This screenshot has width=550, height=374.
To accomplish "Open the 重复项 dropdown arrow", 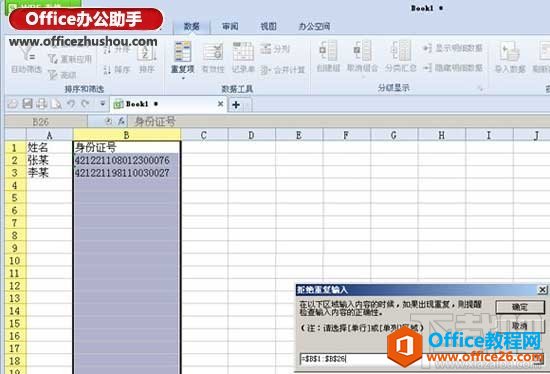I will pos(183,78).
